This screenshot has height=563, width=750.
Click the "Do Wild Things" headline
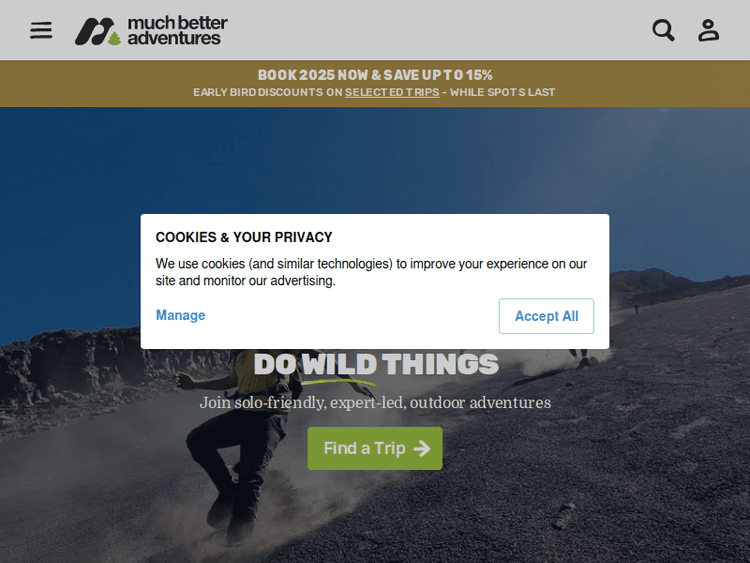(376, 364)
